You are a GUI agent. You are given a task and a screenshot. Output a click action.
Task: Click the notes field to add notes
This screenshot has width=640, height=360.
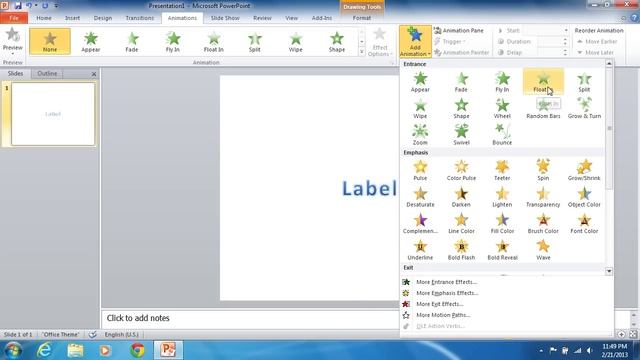tap(250, 318)
